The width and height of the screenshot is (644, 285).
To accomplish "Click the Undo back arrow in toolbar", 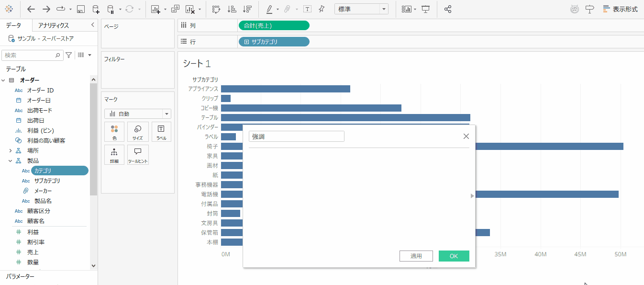I will tap(31, 9).
